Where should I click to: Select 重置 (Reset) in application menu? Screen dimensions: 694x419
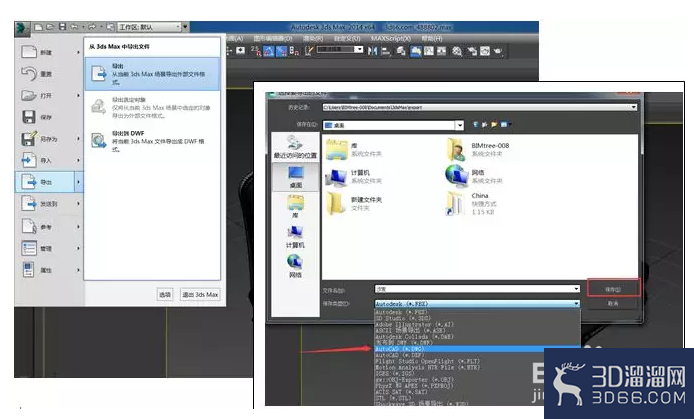pos(48,74)
